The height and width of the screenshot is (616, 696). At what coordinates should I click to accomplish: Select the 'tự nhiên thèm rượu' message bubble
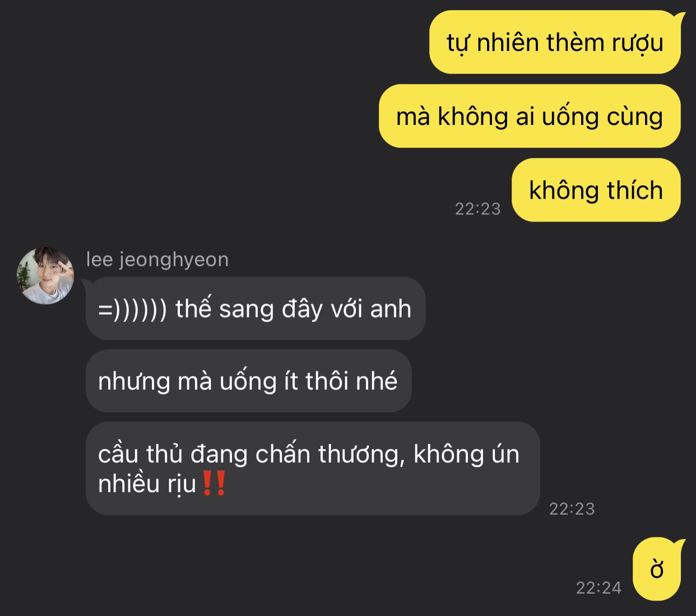(555, 42)
